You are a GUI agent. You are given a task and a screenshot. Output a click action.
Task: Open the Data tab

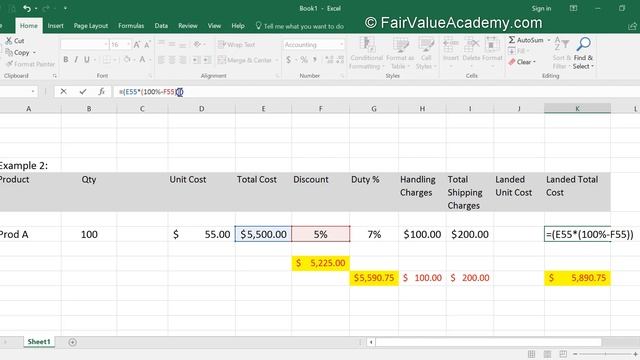tap(161, 26)
